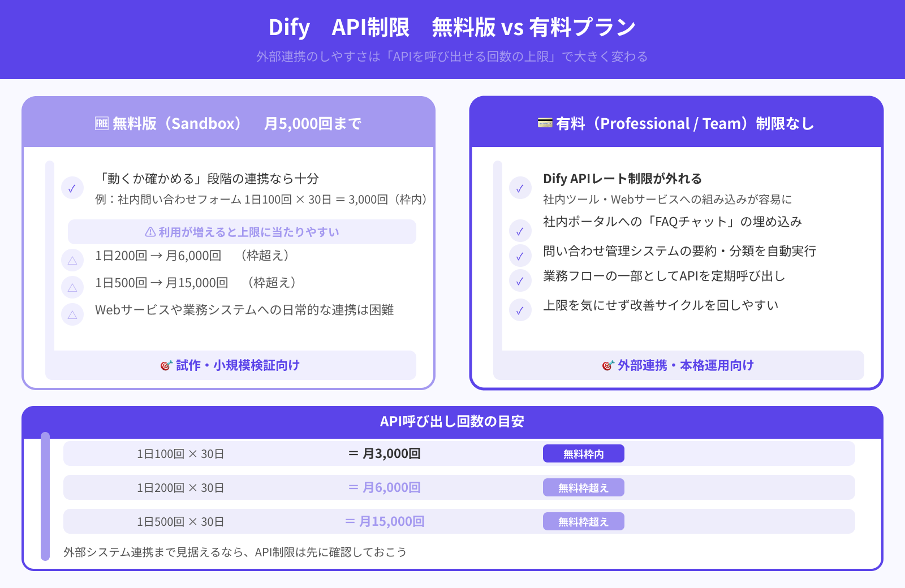
Task: Click the credit card icon beside 有料プラン
Action: tap(544, 123)
